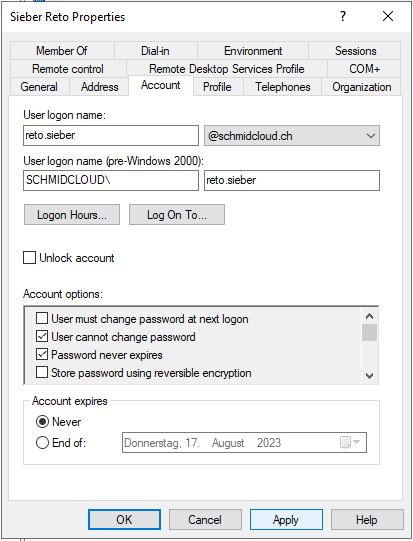
Task: Click account options scroll down arrow
Action: [x=370, y=375]
